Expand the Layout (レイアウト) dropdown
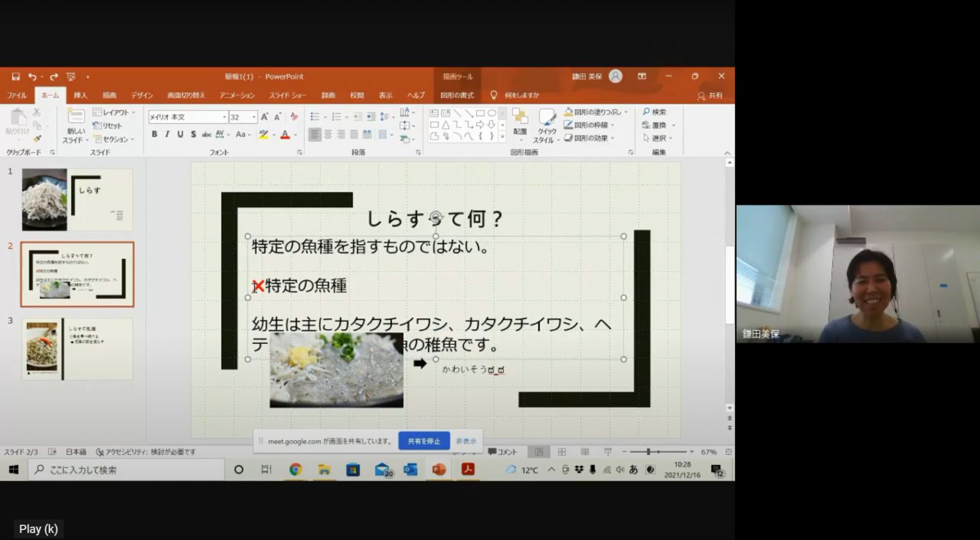Viewport: 980px width, 540px height. tap(115, 112)
